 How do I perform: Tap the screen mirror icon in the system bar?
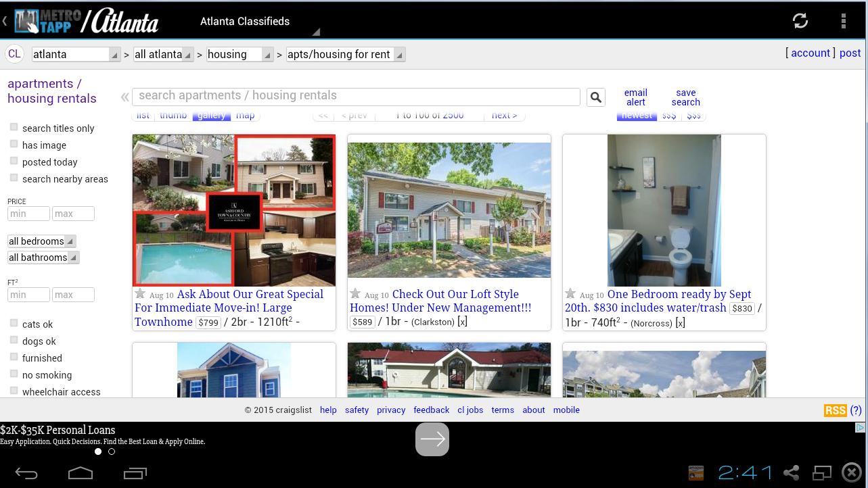[x=822, y=472]
